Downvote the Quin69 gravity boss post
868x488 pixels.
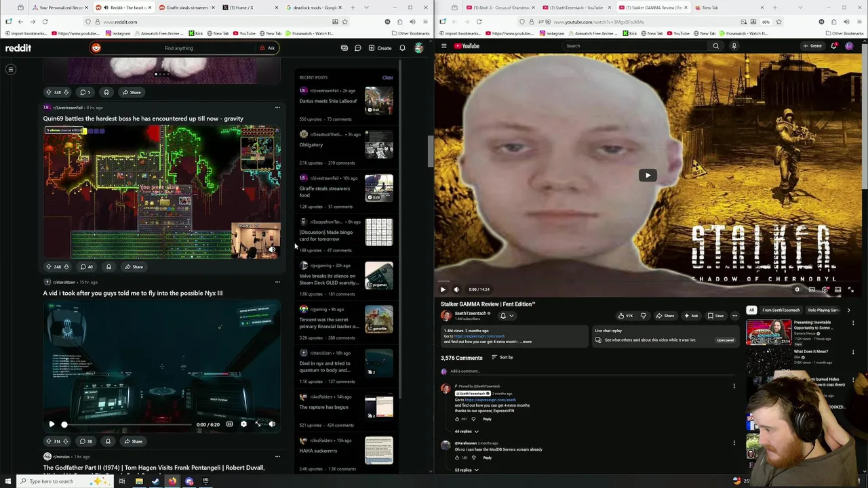(x=66, y=266)
